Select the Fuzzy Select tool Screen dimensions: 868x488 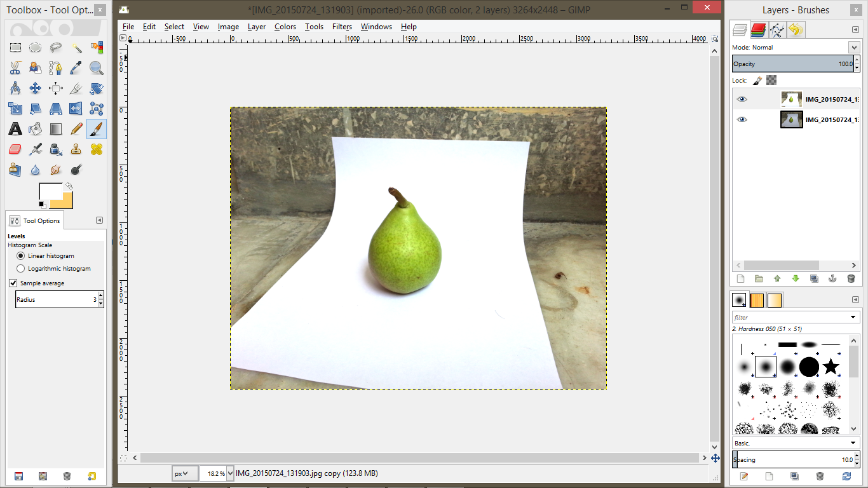coord(76,47)
